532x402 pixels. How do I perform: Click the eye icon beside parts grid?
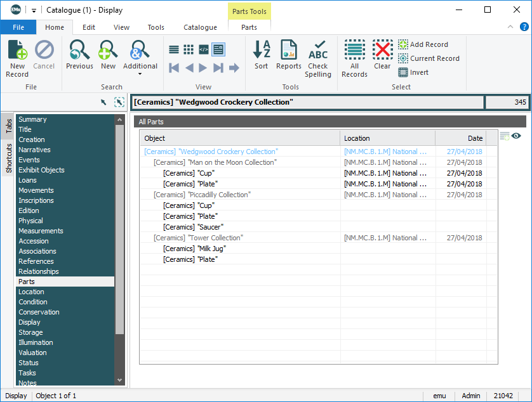coord(516,136)
